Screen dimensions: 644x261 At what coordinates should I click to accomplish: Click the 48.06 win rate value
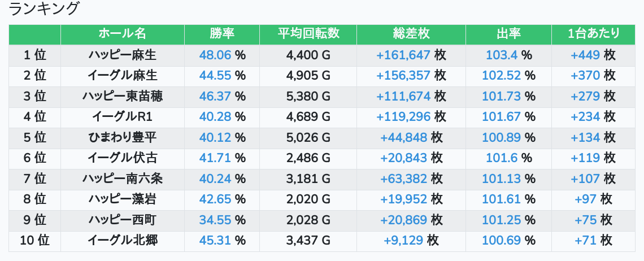point(215,55)
